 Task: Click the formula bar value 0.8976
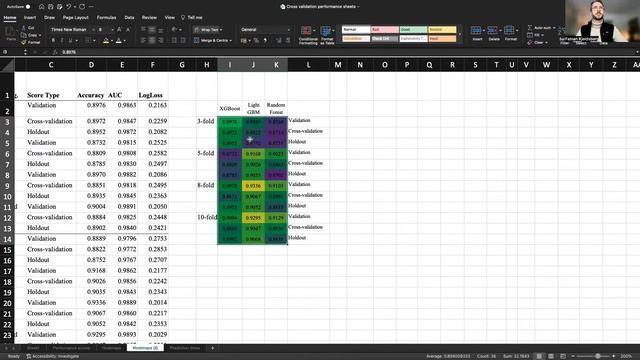69,52
